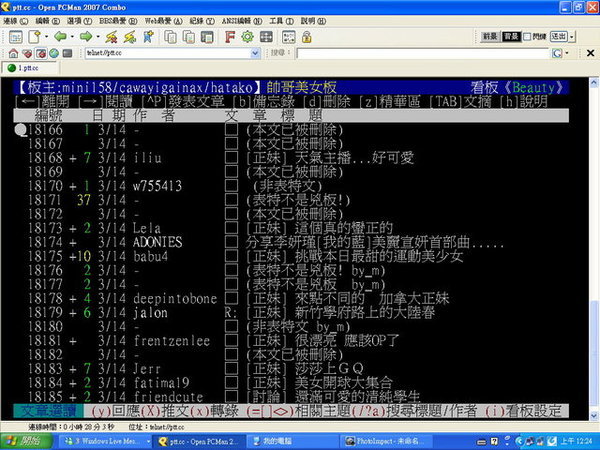
Task: Switch to 我的電腦 taskbar button
Action: click(292, 441)
